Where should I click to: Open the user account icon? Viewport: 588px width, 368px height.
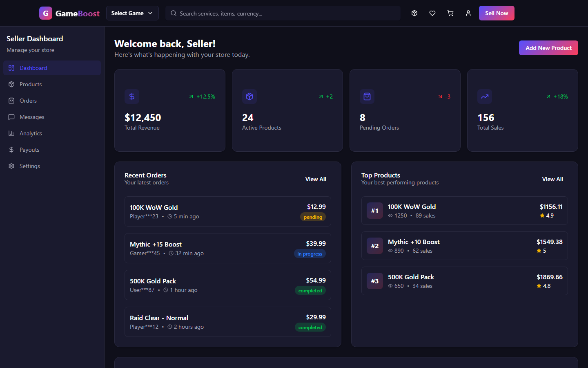468,13
